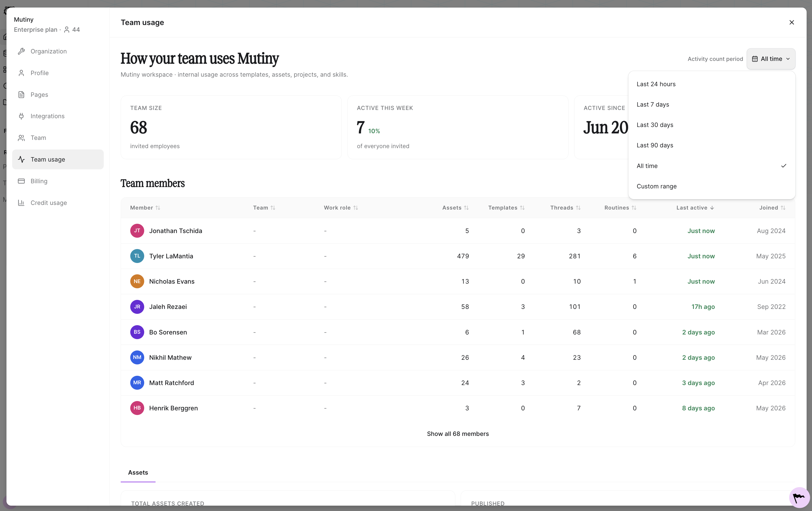Click the Team usage activity icon
Image resolution: width=812 pixels, height=511 pixels.
21,159
